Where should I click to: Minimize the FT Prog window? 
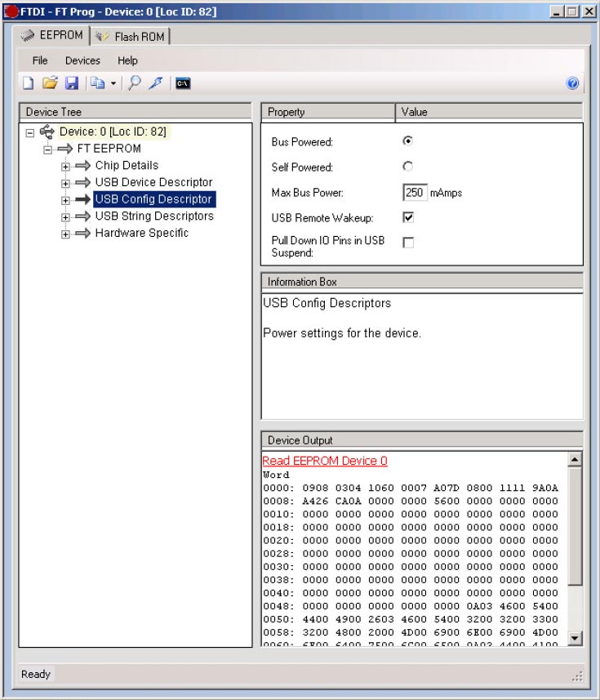(x=557, y=11)
